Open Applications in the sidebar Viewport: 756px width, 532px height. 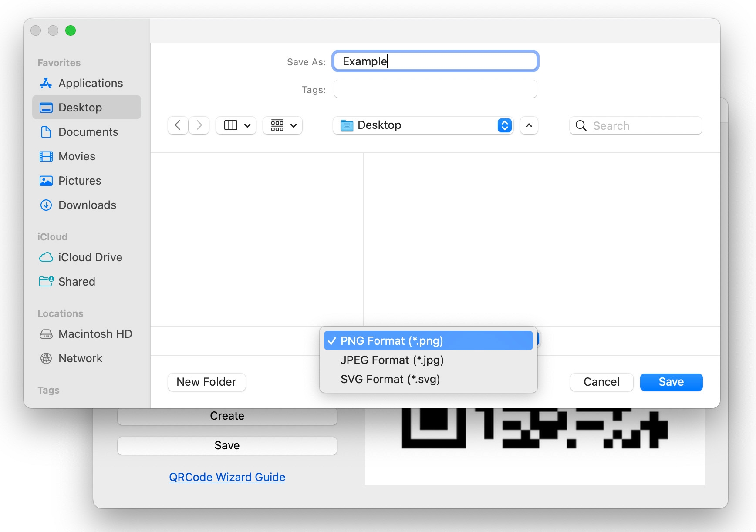(86, 83)
